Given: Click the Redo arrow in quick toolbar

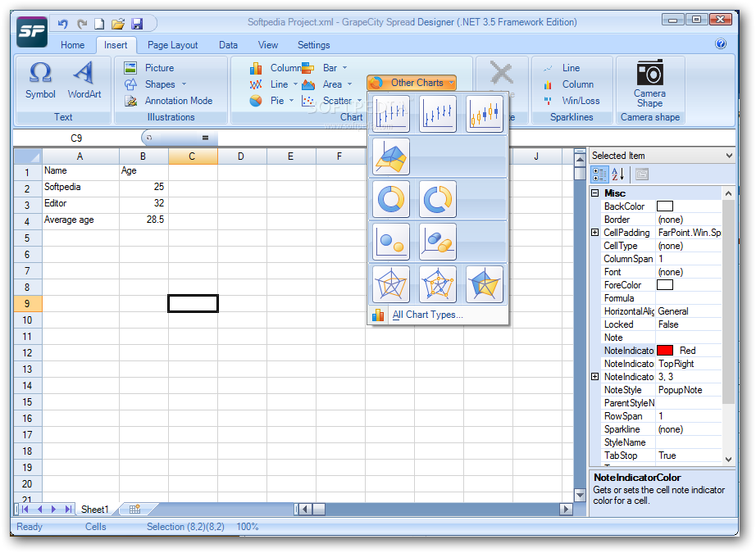Looking at the screenshot, I should pyautogui.click(x=81, y=23).
